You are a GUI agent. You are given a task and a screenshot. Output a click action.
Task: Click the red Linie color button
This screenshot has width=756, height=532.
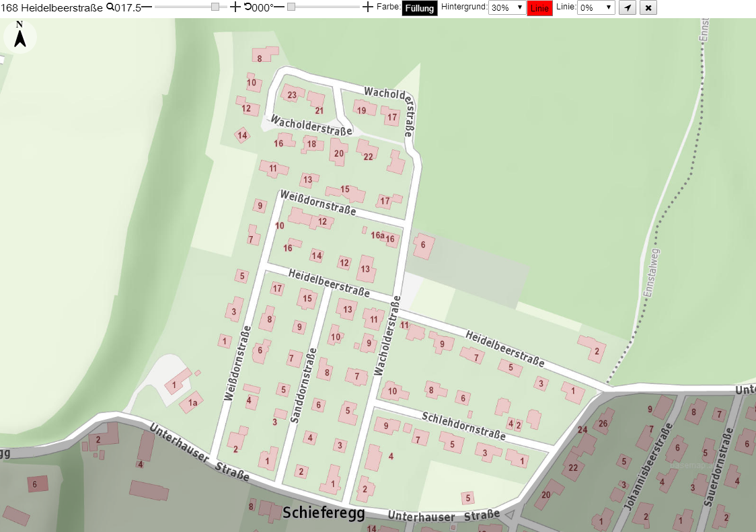539,8
